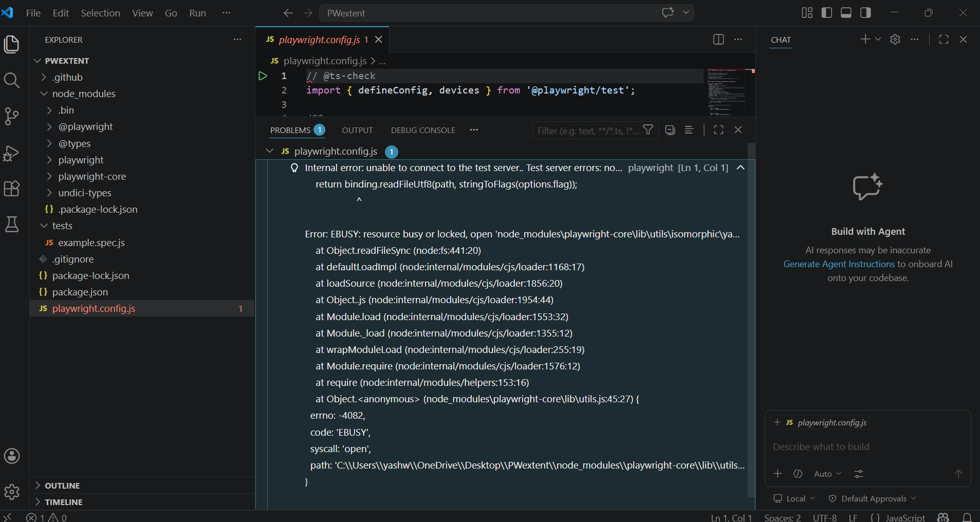Click the run test arrow beside line 1
The height and width of the screenshot is (522, 980).
tap(263, 76)
